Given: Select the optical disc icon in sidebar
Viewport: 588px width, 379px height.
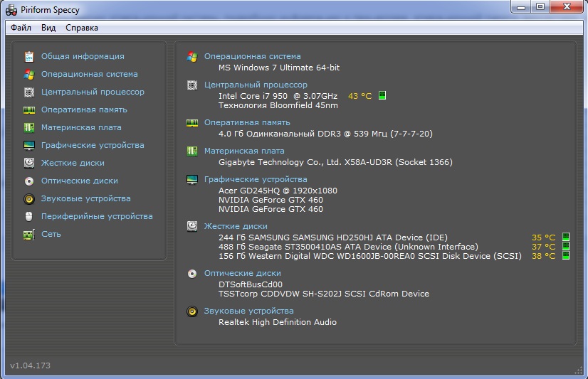Looking at the screenshot, I should pos(29,181).
